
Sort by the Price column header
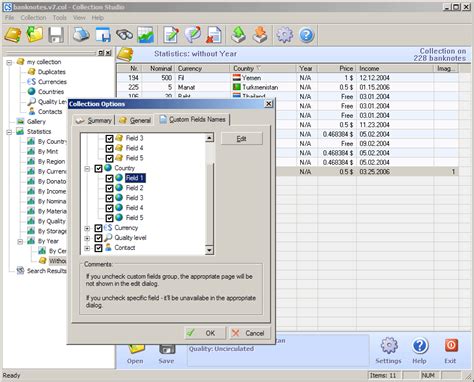(x=337, y=68)
